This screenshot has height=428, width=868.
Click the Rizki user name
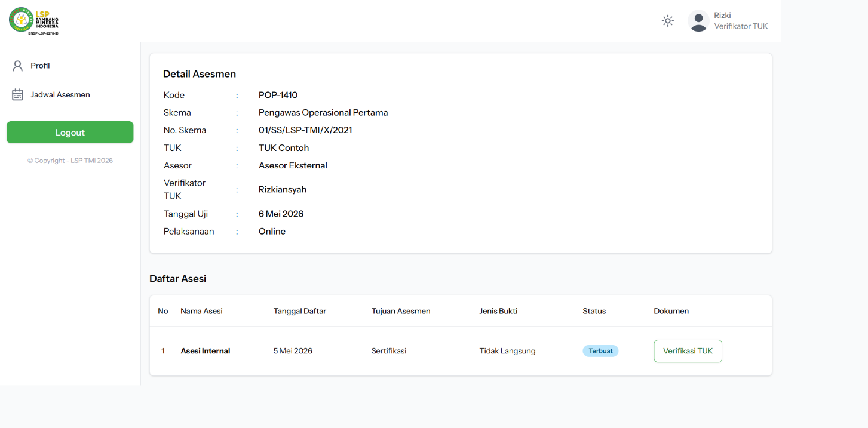point(722,16)
